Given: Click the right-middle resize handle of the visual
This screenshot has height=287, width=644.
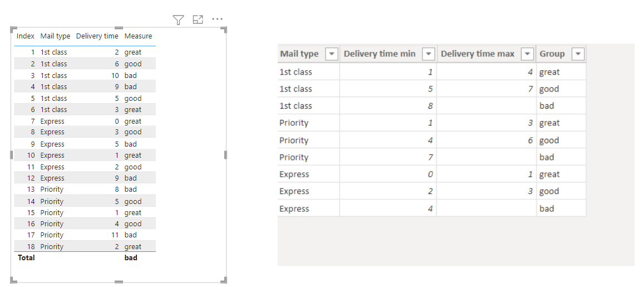Looking at the screenshot, I should 225,154.
